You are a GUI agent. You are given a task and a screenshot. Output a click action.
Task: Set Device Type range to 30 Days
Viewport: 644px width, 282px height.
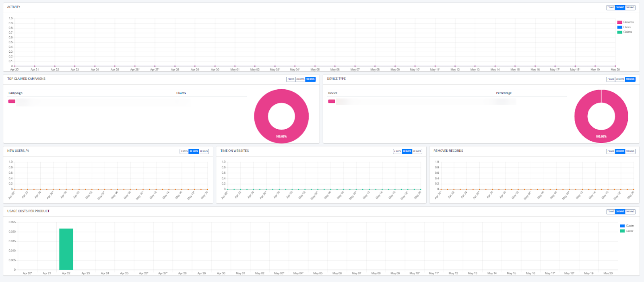coord(620,79)
